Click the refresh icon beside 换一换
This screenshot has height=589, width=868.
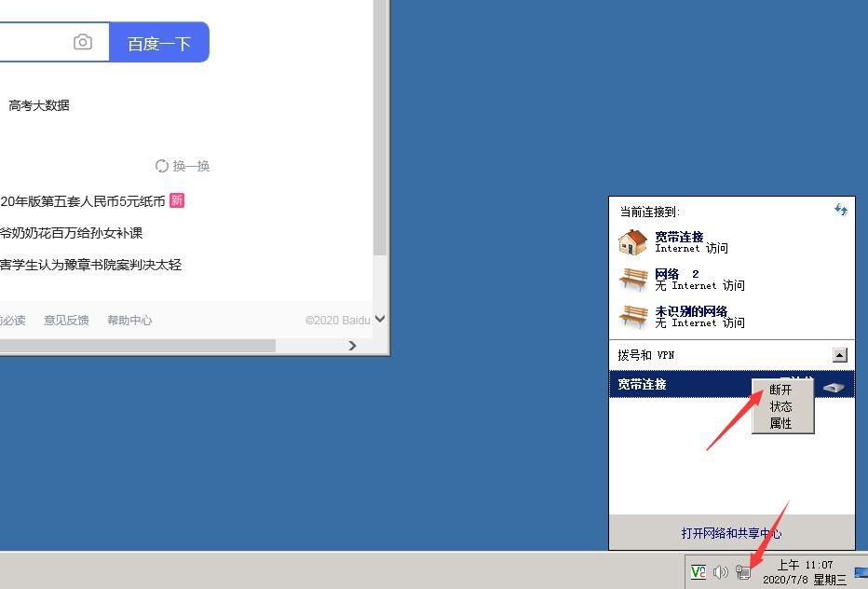[x=162, y=166]
